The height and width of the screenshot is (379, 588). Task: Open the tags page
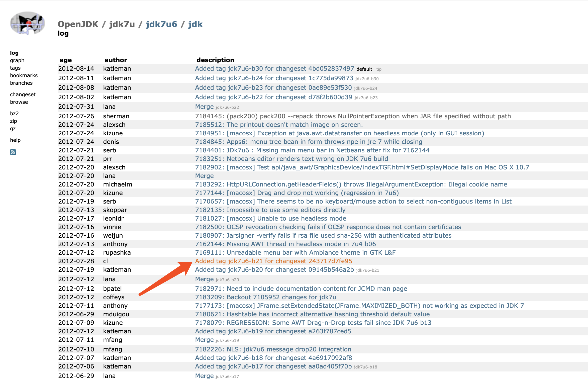[x=15, y=68]
